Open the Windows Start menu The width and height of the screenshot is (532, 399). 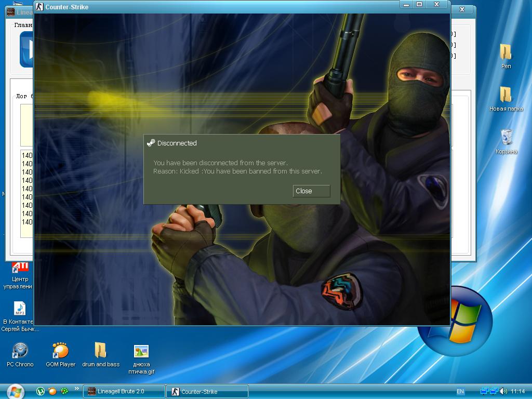click(15, 392)
